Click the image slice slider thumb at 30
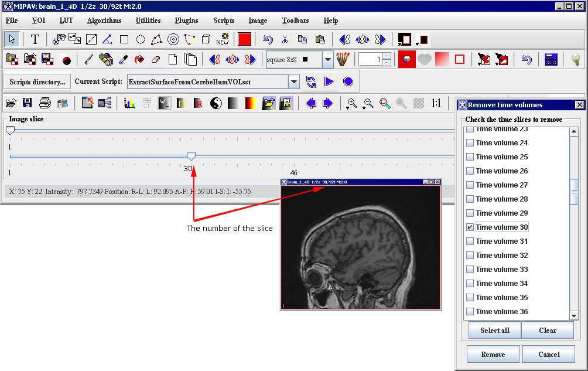This screenshot has height=371, width=588. pos(191,156)
